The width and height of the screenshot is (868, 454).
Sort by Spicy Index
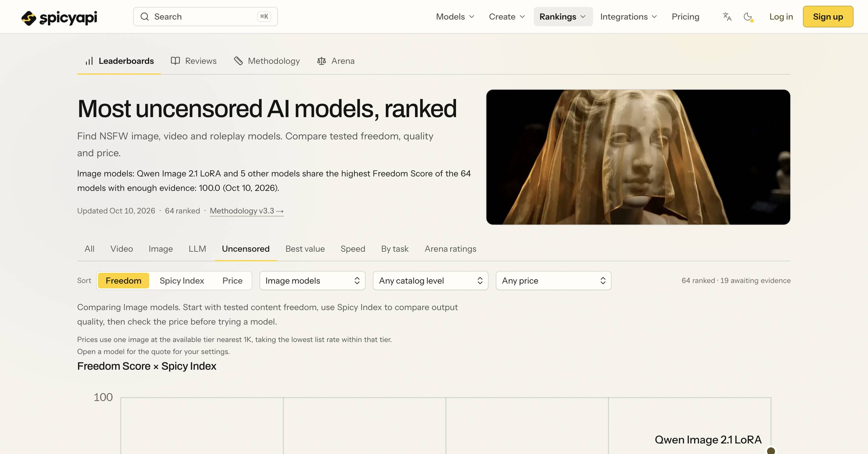(182, 281)
